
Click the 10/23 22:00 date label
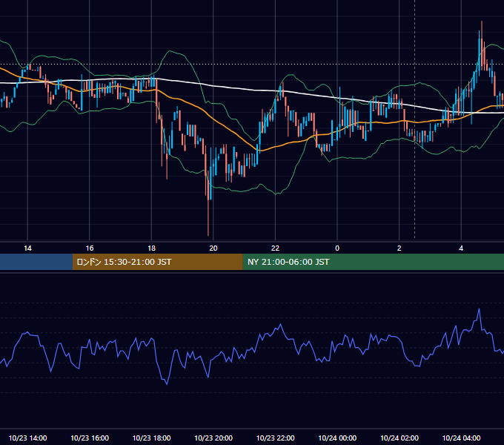(275, 438)
